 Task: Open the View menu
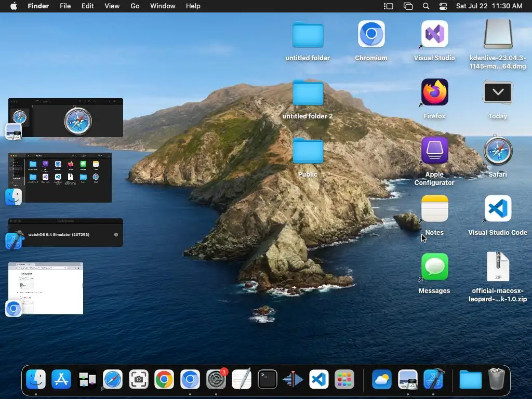click(x=112, y=6)
